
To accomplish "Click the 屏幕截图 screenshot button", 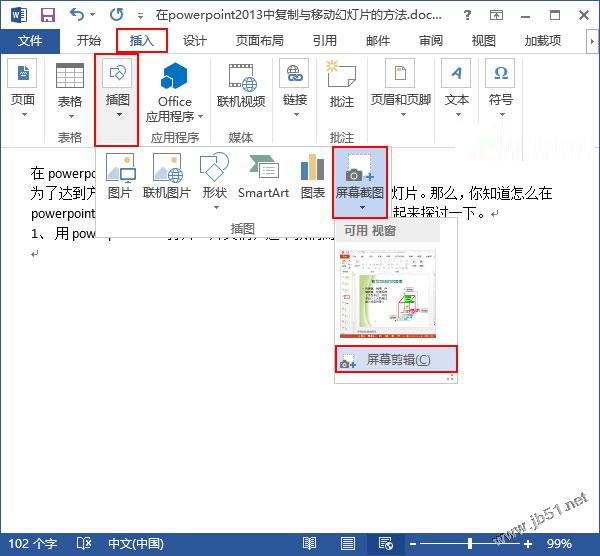I will pyautogui.click(x=360, y=182).
